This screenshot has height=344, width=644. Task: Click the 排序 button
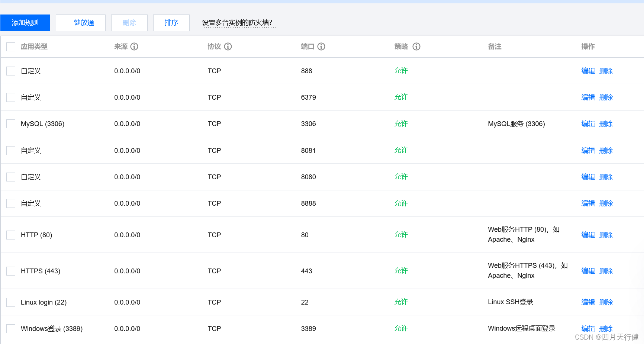click(171, 23)
